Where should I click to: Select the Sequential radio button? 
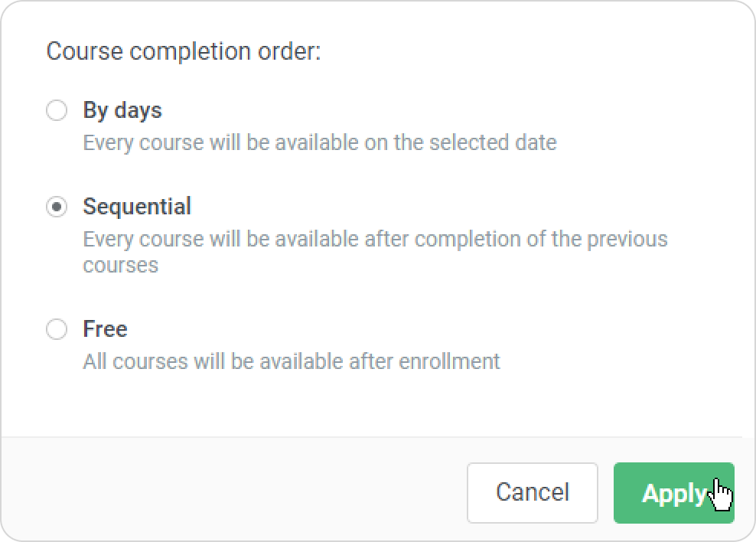pyautogui.click(x=57, y=207)
